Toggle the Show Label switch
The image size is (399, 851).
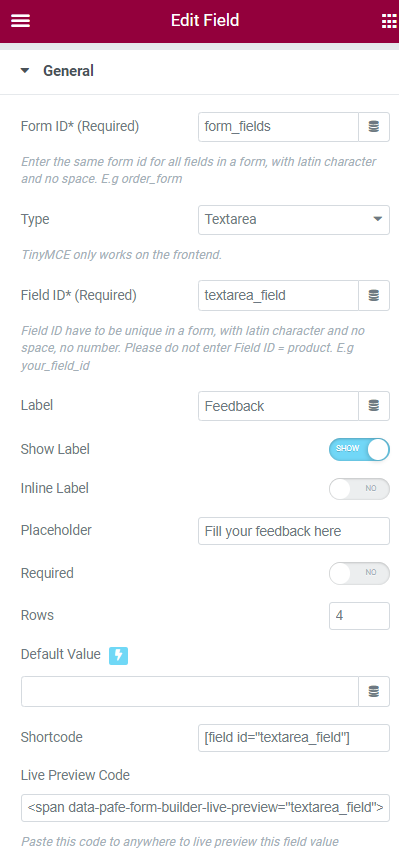[359, 449]
